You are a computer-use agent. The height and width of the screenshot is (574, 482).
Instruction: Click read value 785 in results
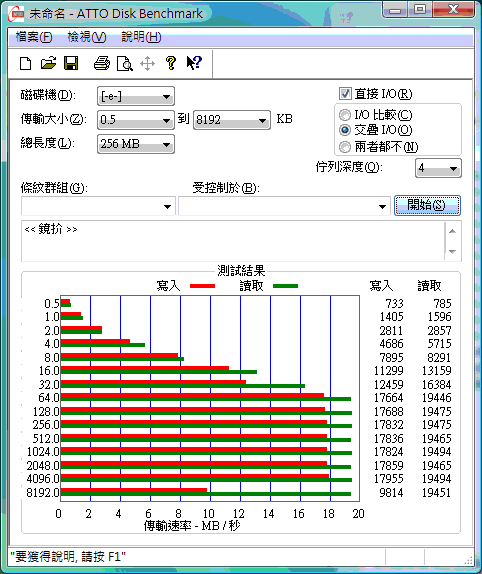point(442,303)
